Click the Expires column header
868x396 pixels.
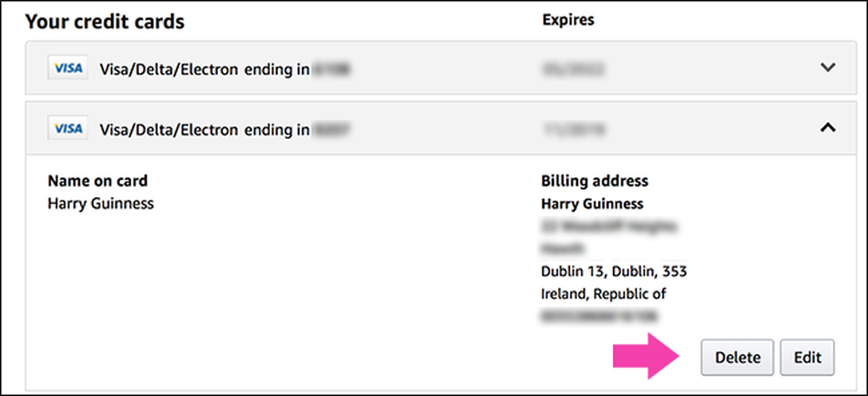[568, 20]
